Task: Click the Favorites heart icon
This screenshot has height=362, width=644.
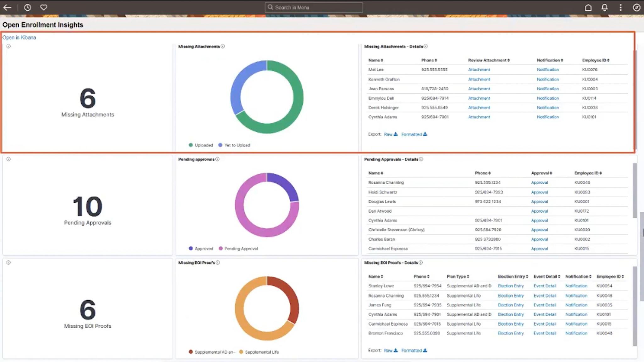Action: coord(44,7)
